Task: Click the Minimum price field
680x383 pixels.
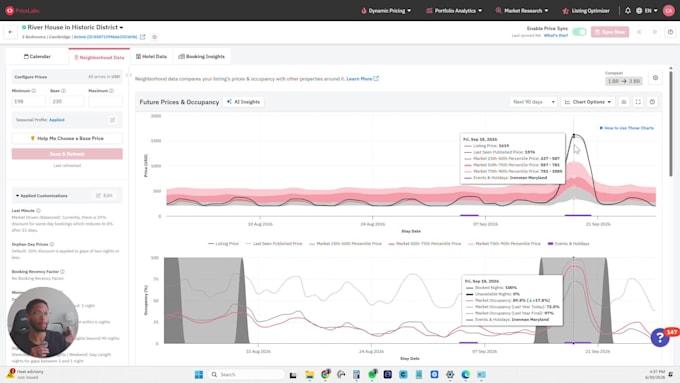Action: [x=29, y=101]
